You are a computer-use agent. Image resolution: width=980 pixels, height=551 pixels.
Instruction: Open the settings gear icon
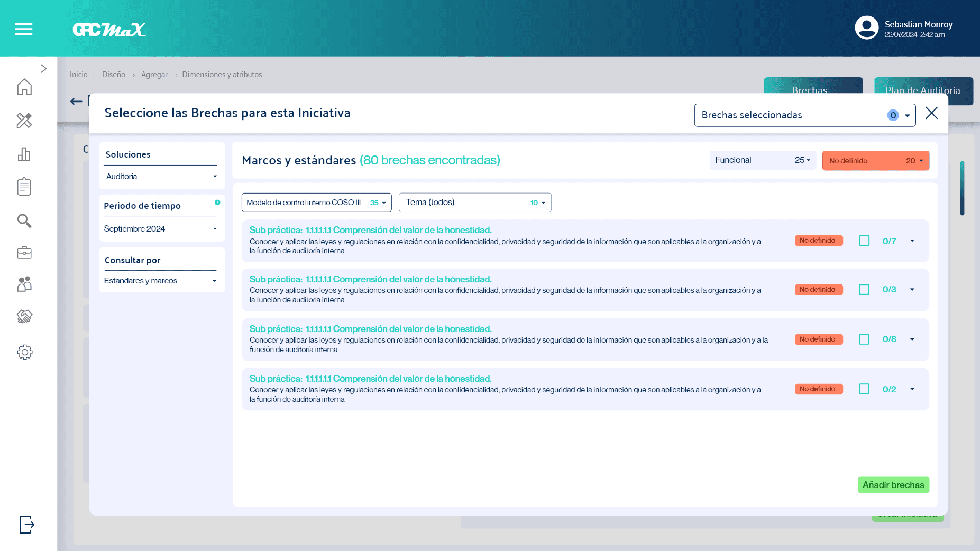(24, 352)
